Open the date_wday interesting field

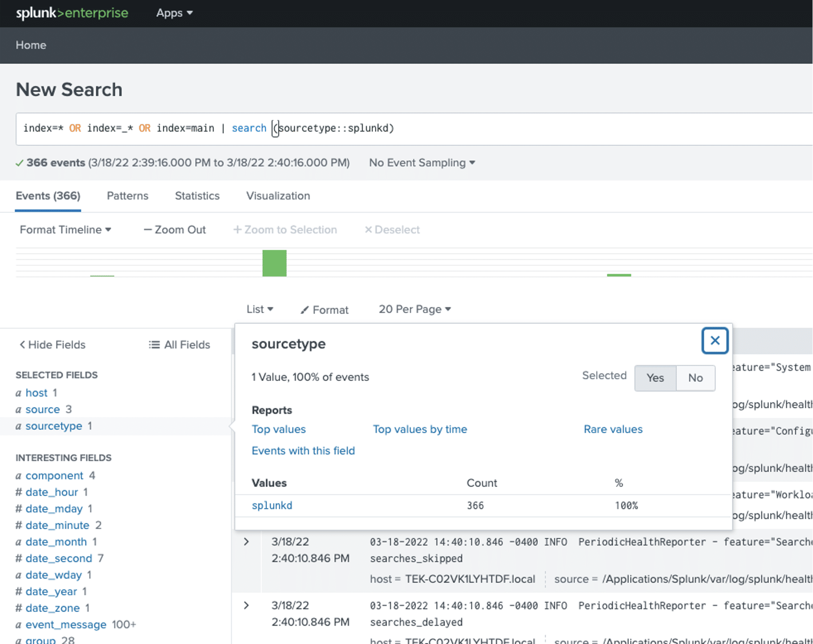[x=54, y=575]
